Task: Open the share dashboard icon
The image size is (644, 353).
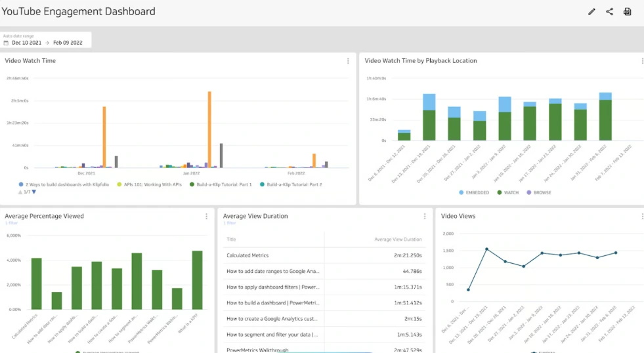Action: (x=609, y=12)
